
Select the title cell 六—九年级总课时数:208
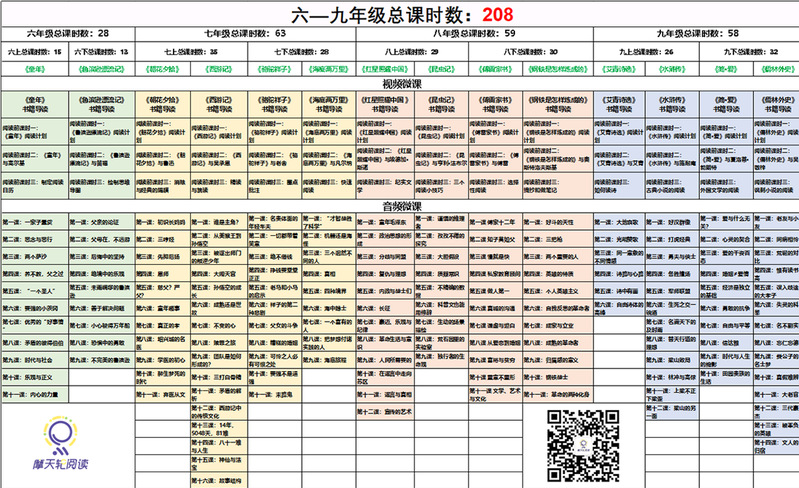click(400, 15)
